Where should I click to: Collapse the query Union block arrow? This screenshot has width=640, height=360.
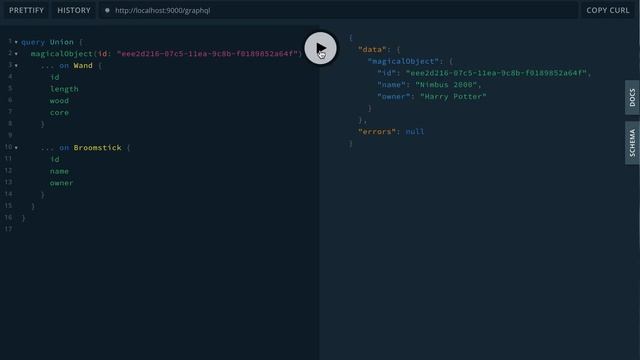16,42
